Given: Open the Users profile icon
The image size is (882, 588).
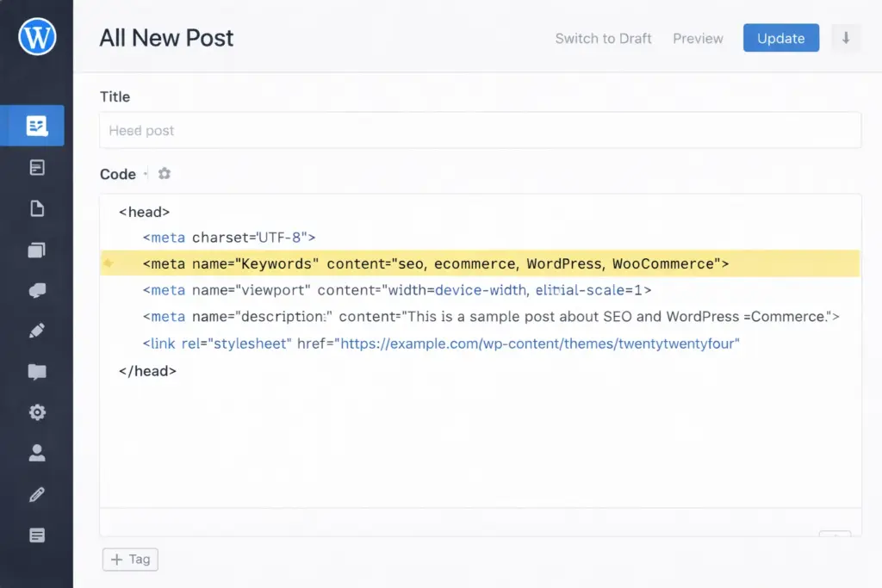Looking at the screenshot, I should coord(35,453).
